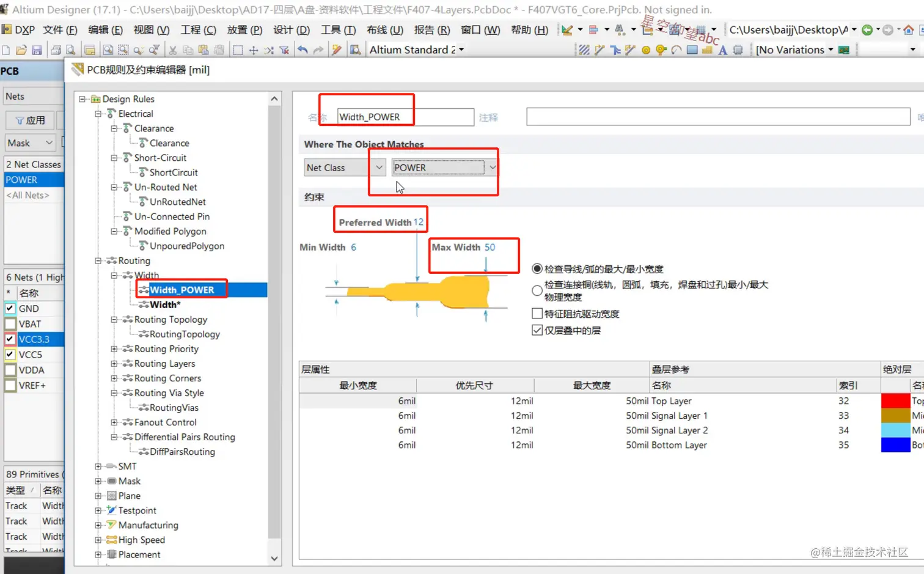
Task: Expand the Routing Priority node
Action: click(x=114, y=349)
